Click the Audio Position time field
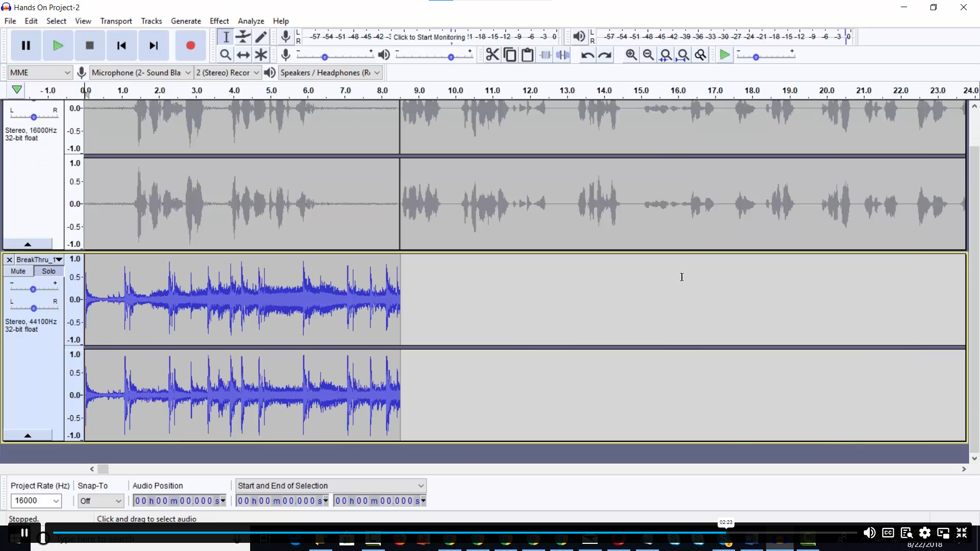This screenshot has height=551, width=980. point(178,500)
